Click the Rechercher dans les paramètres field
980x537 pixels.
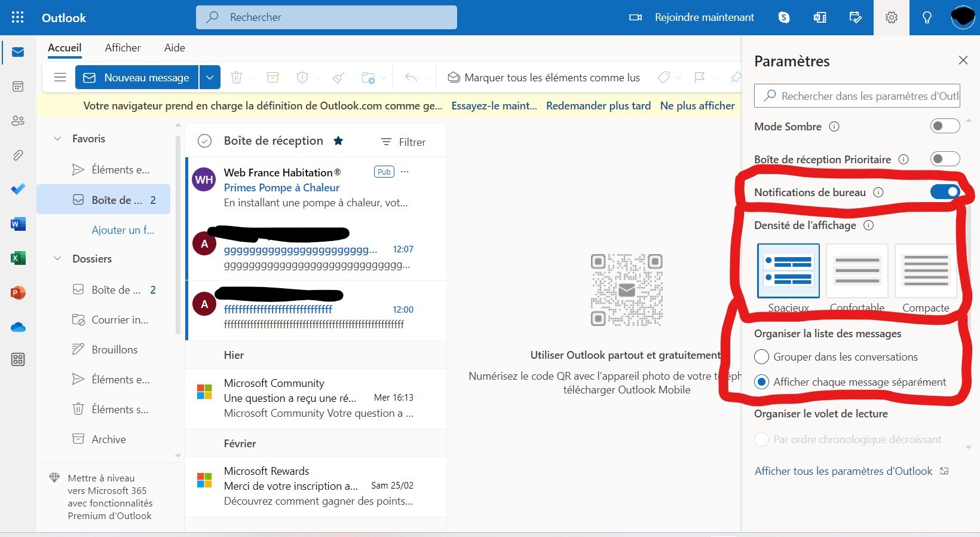[x=857, y=96]
